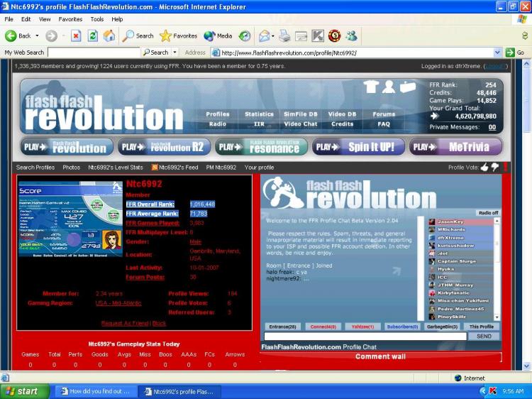This screenshot has height=399, width=532.
Task: Stop page loading with the red X icon
Action: pos(76,35)
